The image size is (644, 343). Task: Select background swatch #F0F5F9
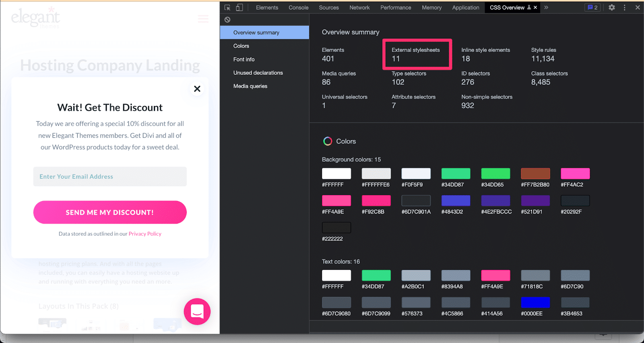pyautogui.click(x=416, y=174)
